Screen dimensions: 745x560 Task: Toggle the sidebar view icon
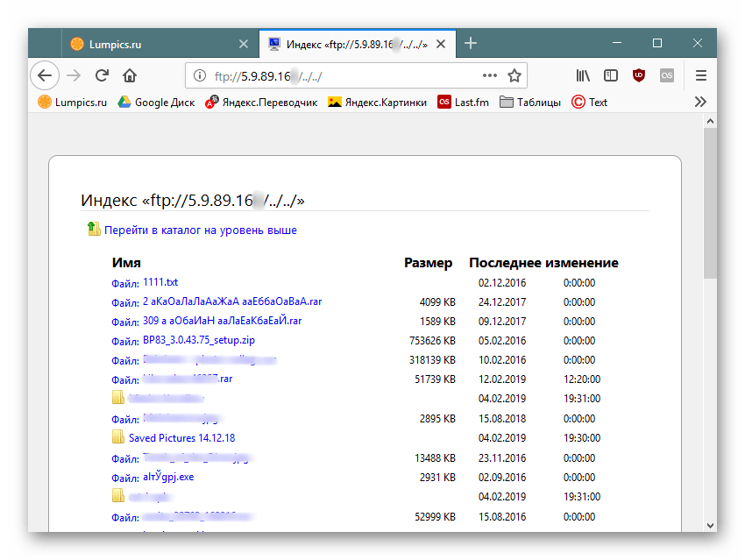pyautogui.click(x=611, y=75)
